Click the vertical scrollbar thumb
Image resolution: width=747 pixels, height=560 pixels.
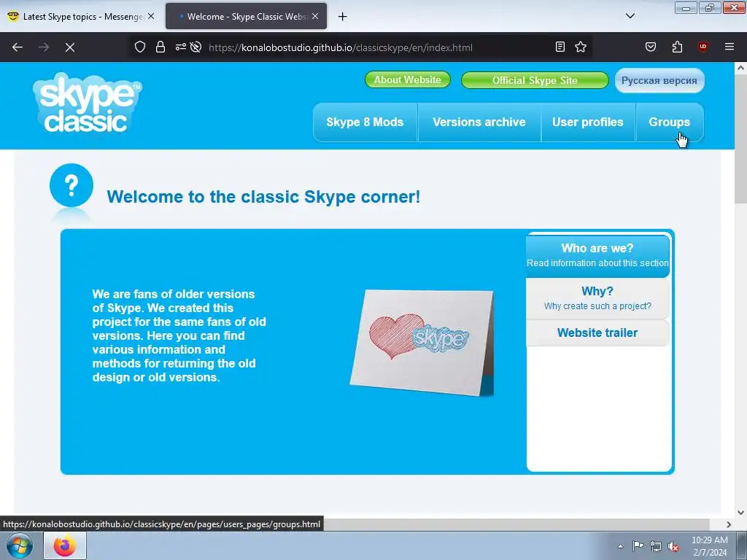coord(740,138)
